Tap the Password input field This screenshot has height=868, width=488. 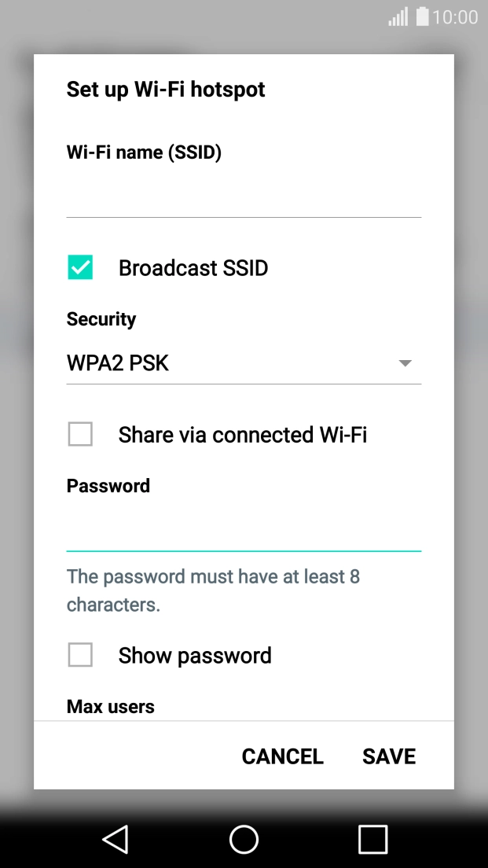pos(244,531)
